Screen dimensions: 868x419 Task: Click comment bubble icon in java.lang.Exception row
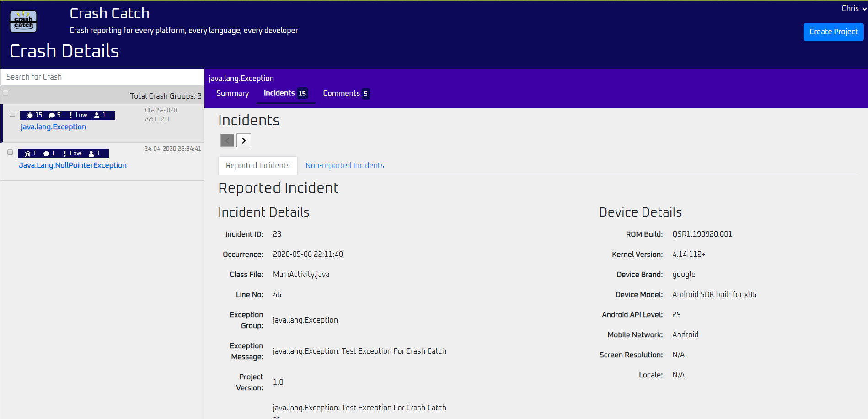(52, 115)
